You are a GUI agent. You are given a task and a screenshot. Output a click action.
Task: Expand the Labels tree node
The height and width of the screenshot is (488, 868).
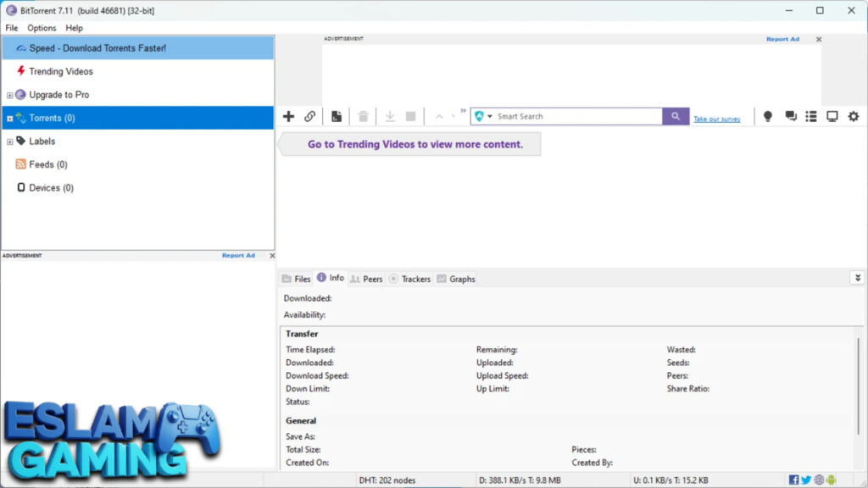[9, 141]
